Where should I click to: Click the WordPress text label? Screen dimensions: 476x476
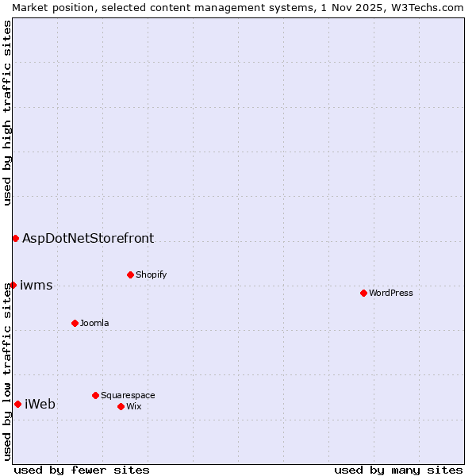coord(391,293)
